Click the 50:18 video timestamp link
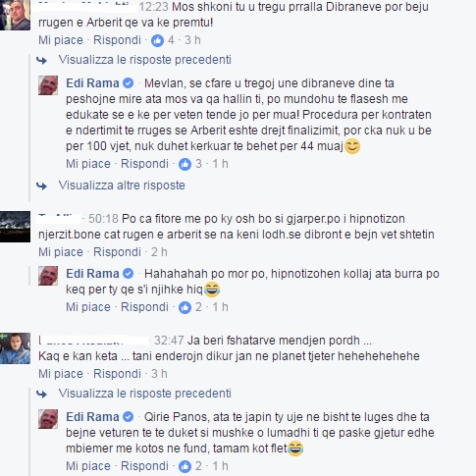476x476 pixels. [x=103, y=219]
